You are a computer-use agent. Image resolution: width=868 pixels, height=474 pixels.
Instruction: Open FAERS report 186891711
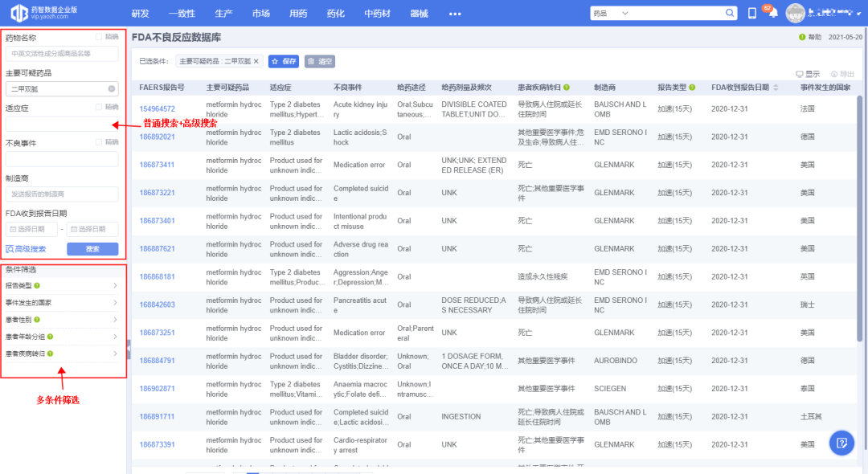pos(158,416)
